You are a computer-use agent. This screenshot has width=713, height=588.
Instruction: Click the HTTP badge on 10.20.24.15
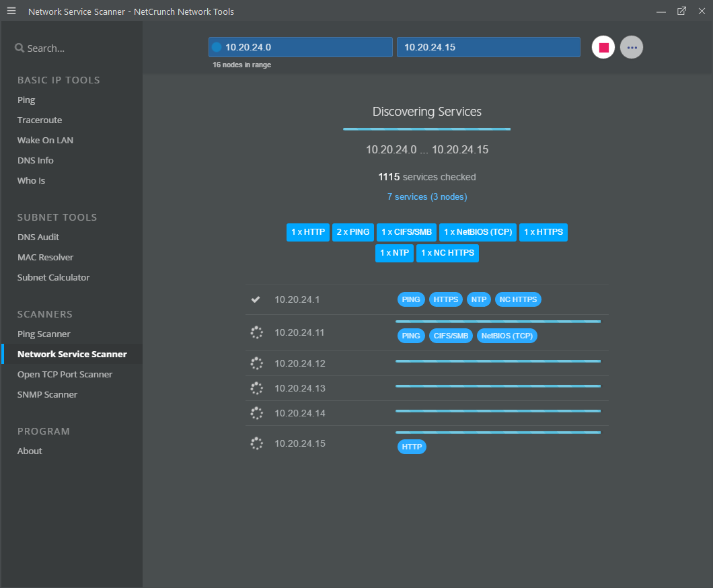[412, 447]
